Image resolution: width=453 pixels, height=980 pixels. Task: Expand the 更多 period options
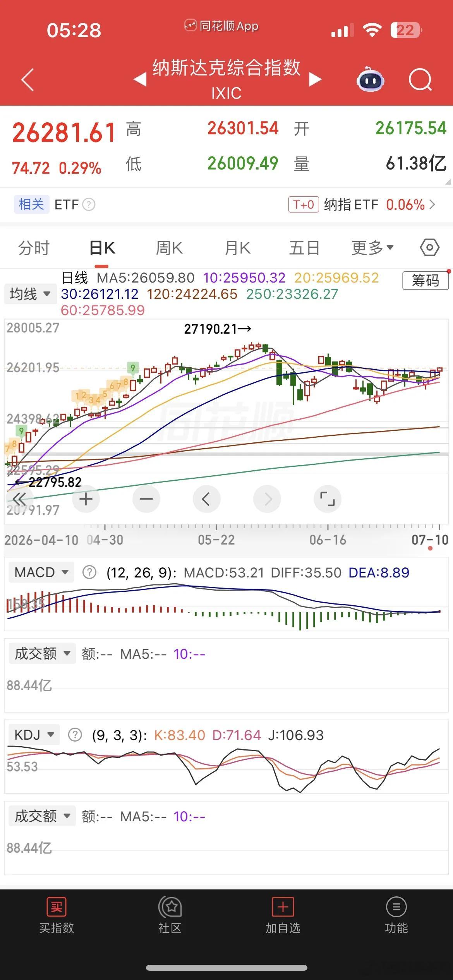[372, 247]
